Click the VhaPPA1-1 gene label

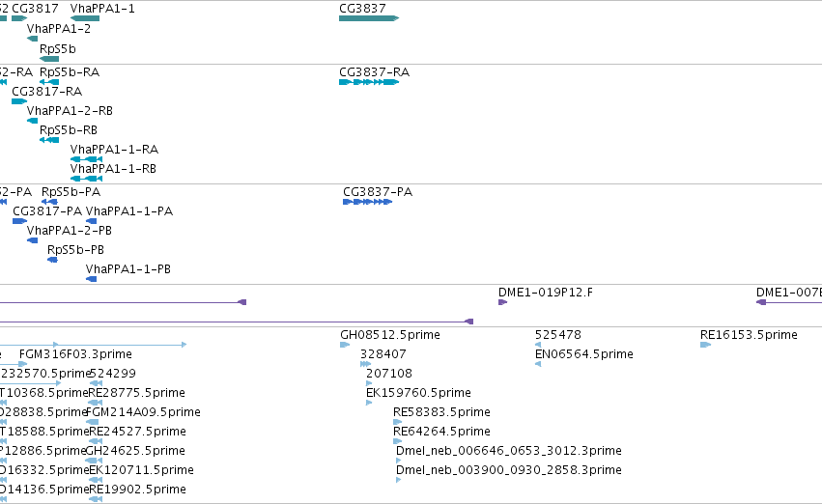tap(102, 9)
